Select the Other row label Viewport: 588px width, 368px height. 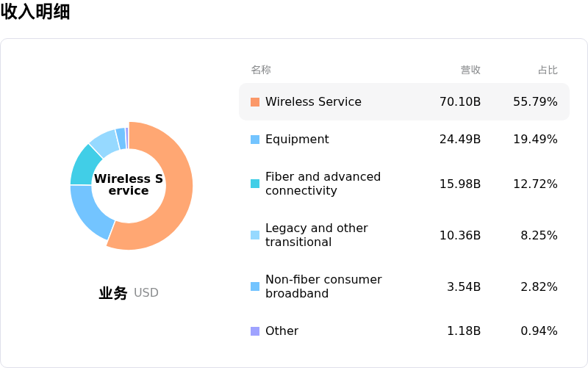[x=282, y=331]
